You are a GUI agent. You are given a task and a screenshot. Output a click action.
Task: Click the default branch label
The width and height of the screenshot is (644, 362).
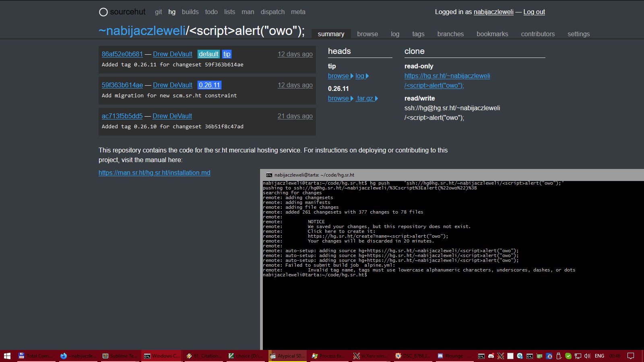[x=208, y=54]
